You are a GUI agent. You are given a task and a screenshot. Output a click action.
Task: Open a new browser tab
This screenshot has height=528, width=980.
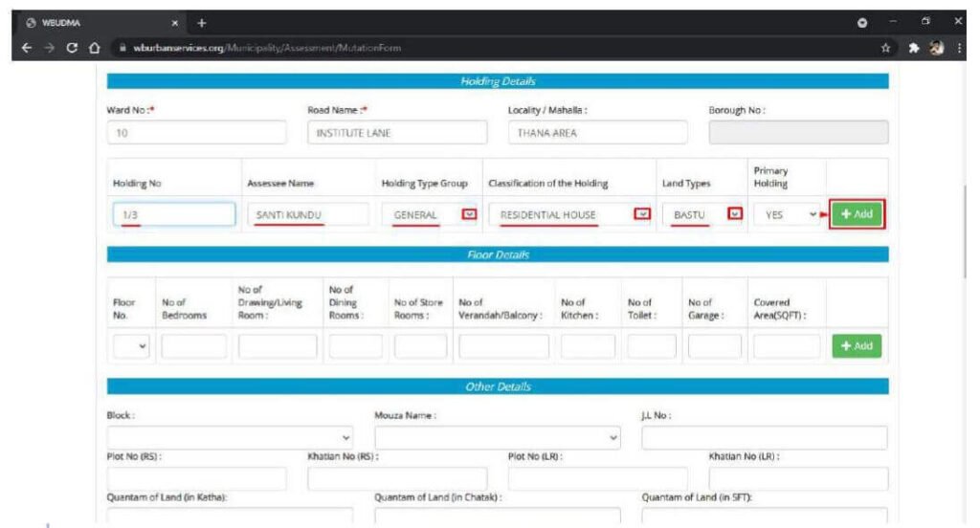pyautogui.click(x=201, y=23)
